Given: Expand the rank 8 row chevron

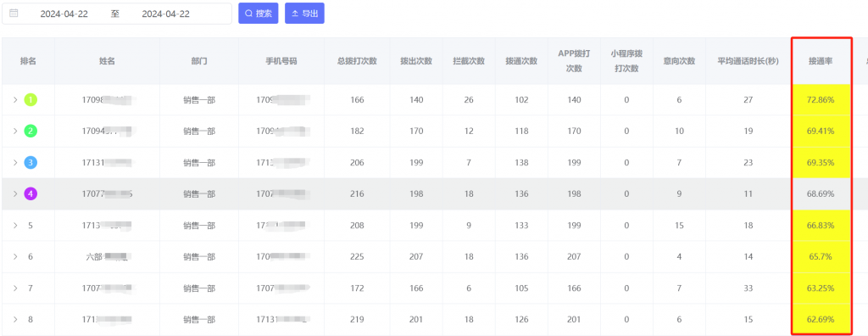Looking at the screenshot, I should pyautogui.click(x=15, y=319).
